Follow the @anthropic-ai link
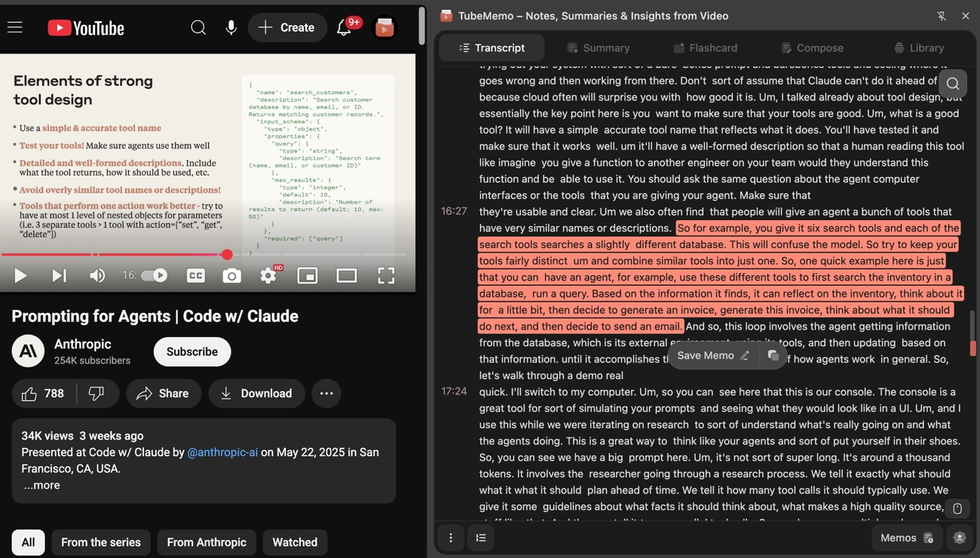The image size is (980, 558). pyautogui.click(x=222, y=452)
